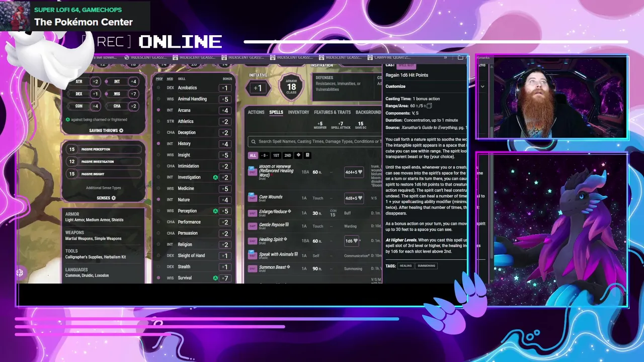Cast the Healing Spirit spell
644x362 pixels.
(x=253, y=241)
